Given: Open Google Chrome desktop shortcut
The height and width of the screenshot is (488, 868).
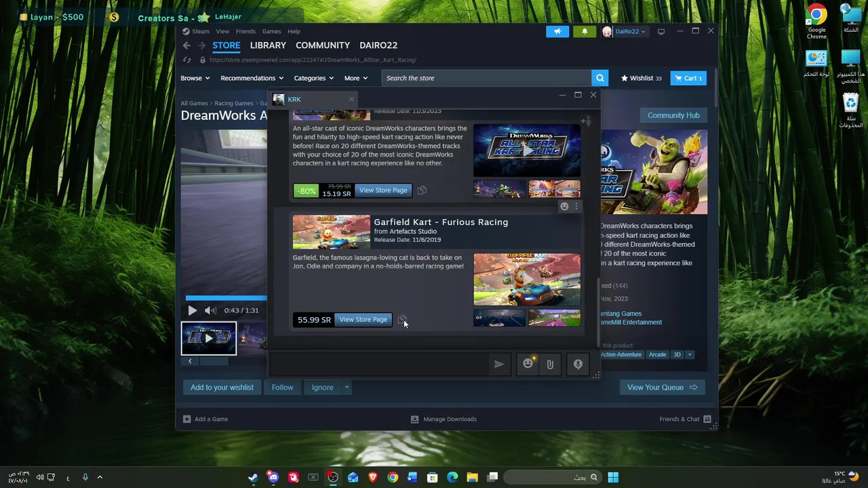Looking at the screenshot, I should [x=816, y=22].
